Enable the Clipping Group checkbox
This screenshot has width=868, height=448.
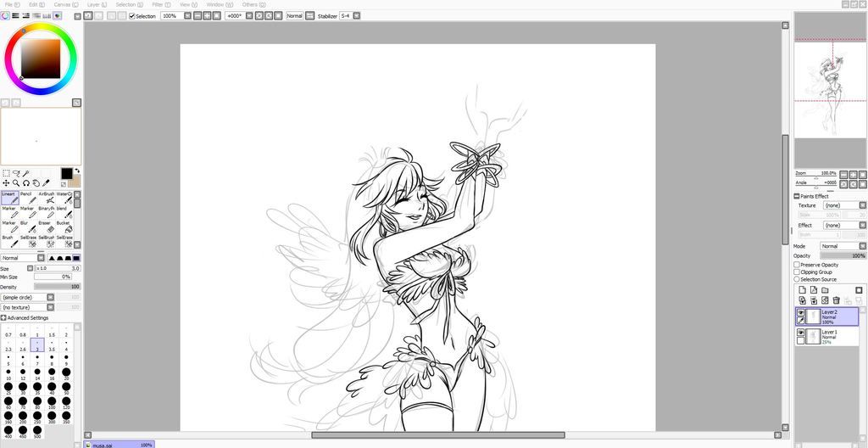(797, 272)
